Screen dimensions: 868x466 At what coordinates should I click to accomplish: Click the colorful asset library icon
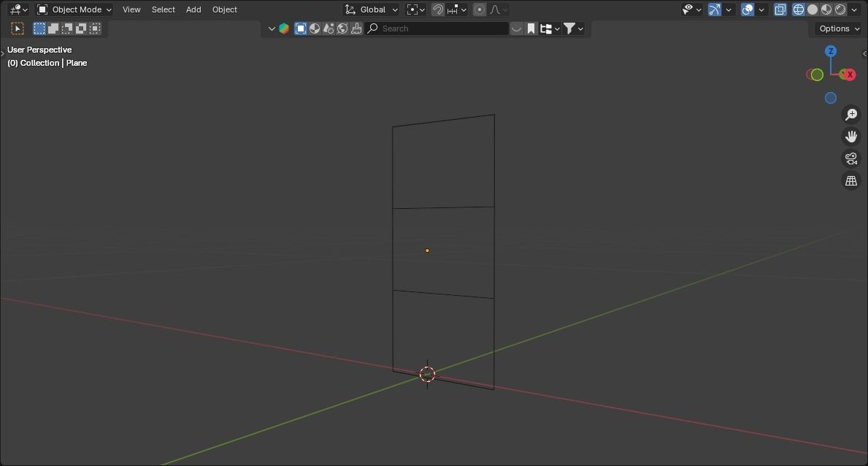[x=284, y=28]
